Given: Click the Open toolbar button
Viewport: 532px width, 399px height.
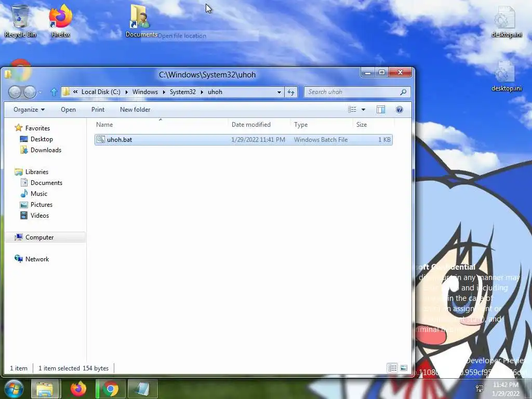Looking at the screenshot, I should 68,109.
